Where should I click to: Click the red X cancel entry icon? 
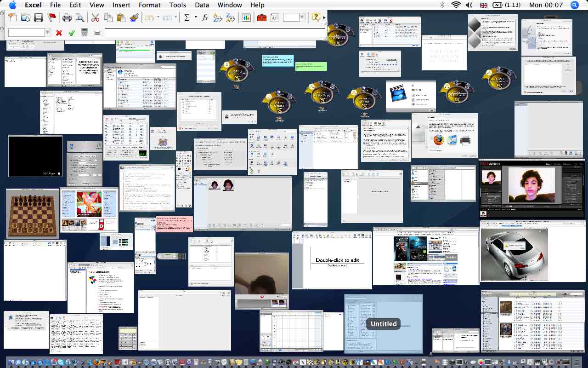59,33
